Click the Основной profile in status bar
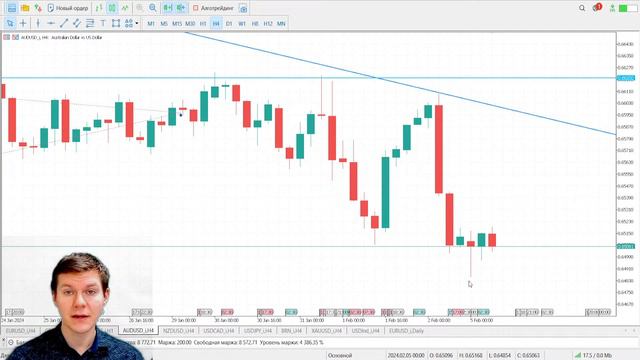Image resolution: width=640 pixels, height=360 pixels. click(x=340, y=355)
